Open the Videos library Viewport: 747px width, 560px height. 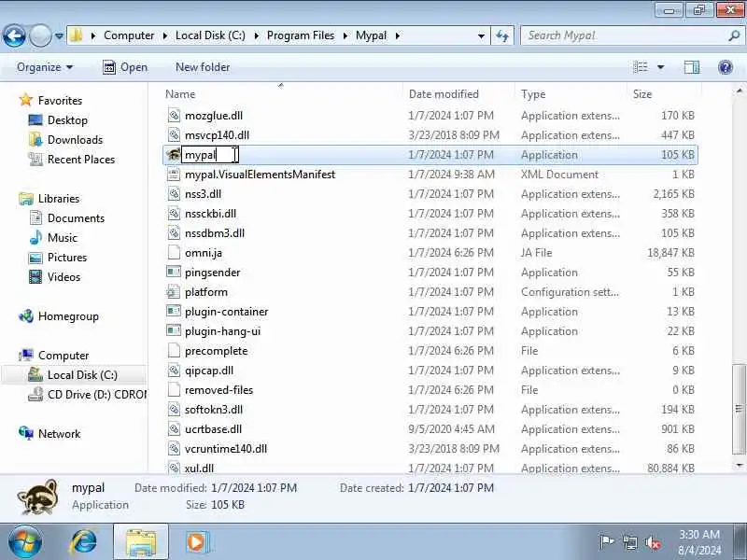[63, 276]
